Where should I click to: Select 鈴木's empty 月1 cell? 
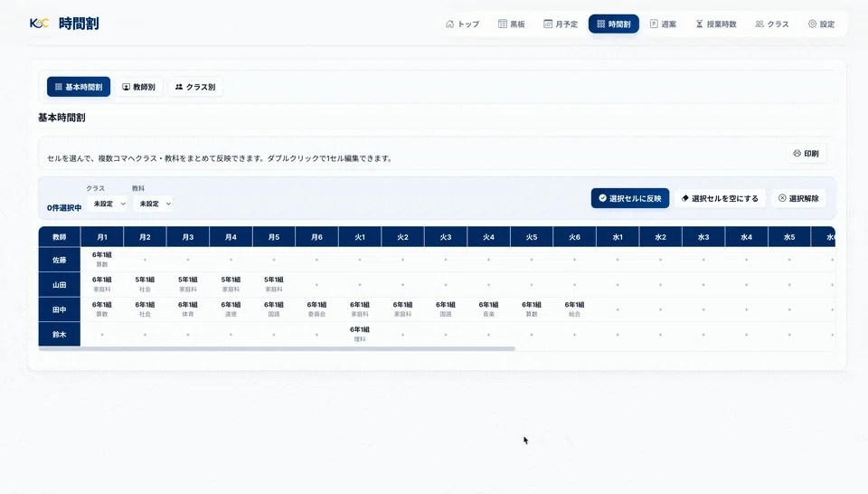click(x=102, y=335)
